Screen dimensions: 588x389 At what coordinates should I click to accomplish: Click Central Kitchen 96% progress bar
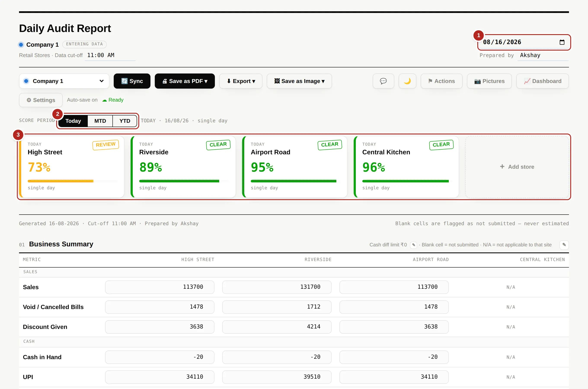click(x=407, y=181)
